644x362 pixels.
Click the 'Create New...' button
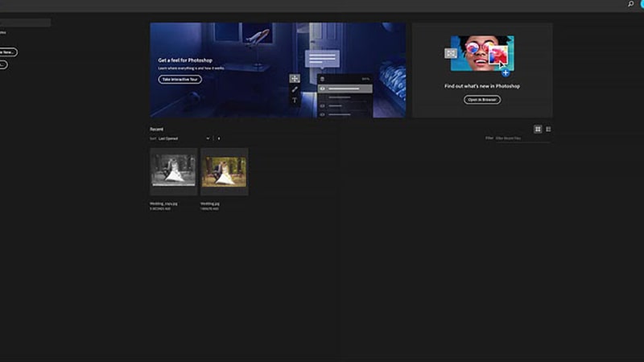(x=7, y=51)
